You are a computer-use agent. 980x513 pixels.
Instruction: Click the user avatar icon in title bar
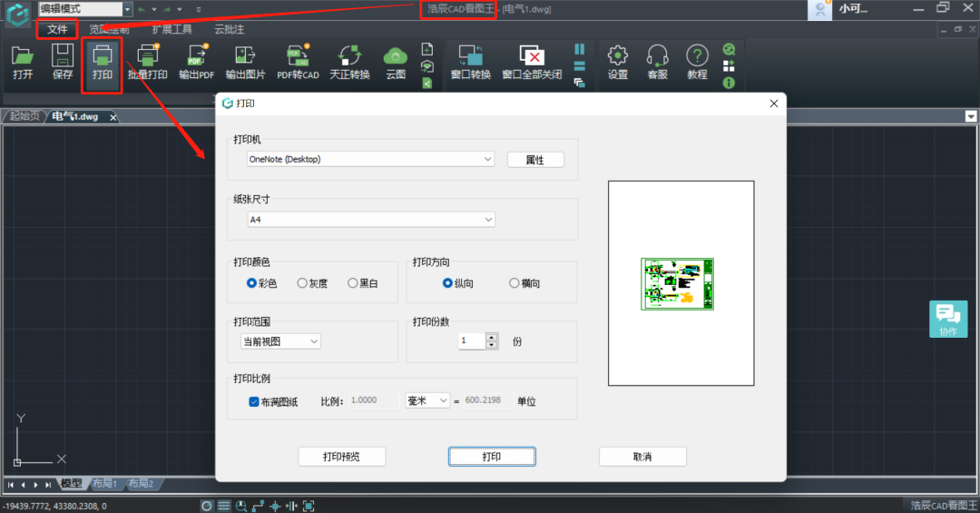point(820,9)
